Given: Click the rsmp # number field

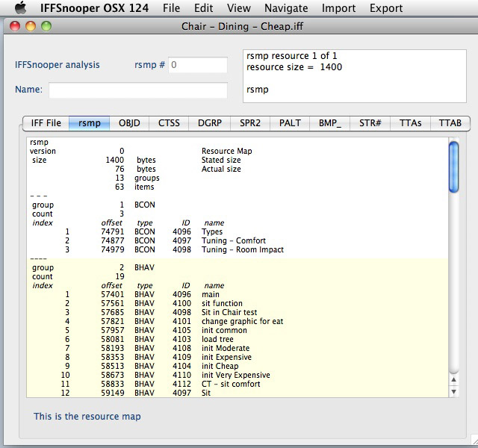Looking at the screenshot, I should click(197, 65).
